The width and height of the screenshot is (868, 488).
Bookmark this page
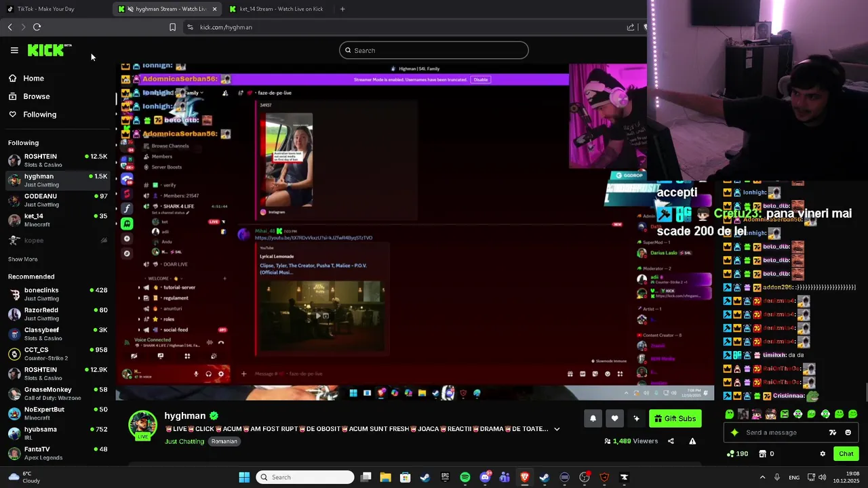tap(172, 27)
